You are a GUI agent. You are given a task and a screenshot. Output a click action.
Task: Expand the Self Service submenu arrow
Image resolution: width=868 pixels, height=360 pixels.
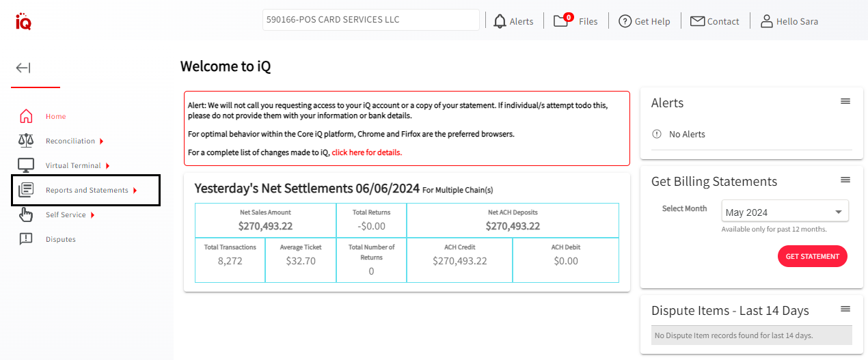click(92, 215)
